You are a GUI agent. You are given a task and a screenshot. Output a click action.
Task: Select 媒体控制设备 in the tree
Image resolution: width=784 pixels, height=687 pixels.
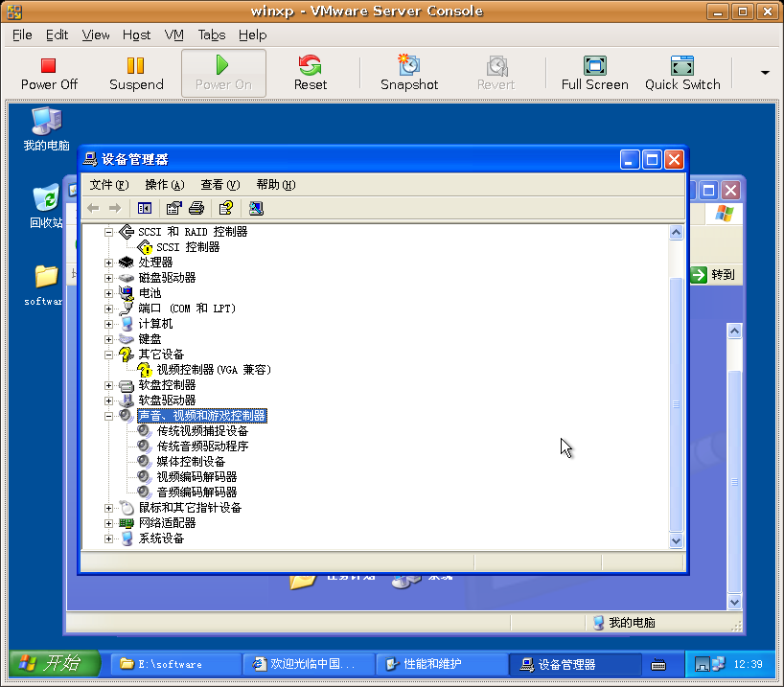(191, 462)
